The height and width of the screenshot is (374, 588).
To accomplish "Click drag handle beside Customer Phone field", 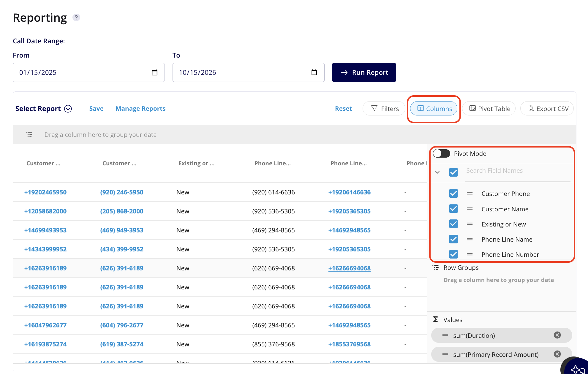I will (470, 194).
